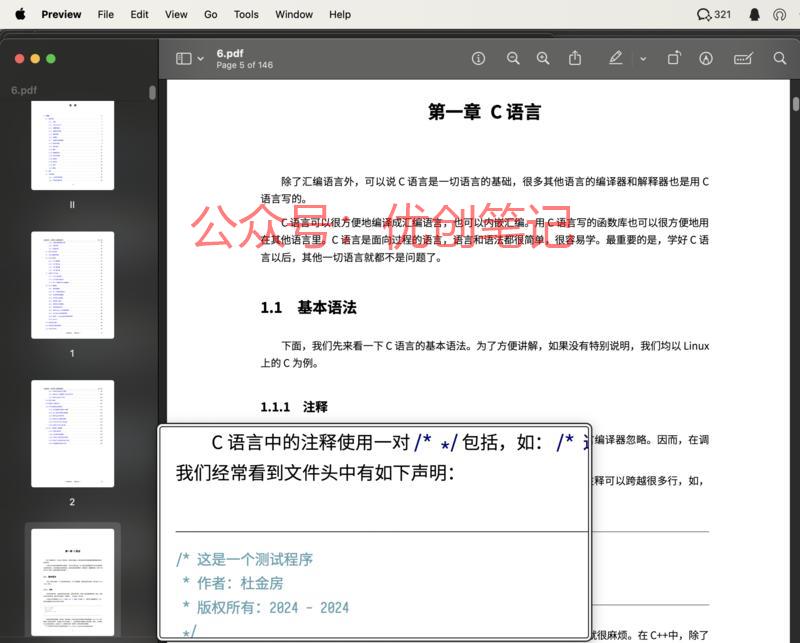Open the Edit menu
The image size is (800, 643).
139,14
